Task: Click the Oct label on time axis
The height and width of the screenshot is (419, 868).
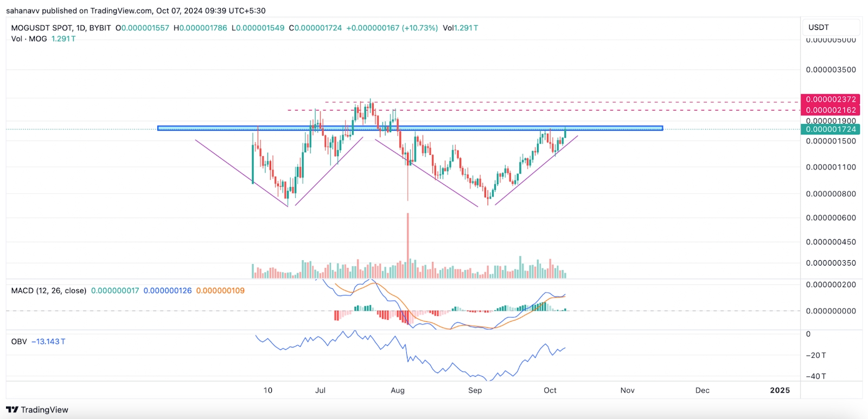Action: 550,390
